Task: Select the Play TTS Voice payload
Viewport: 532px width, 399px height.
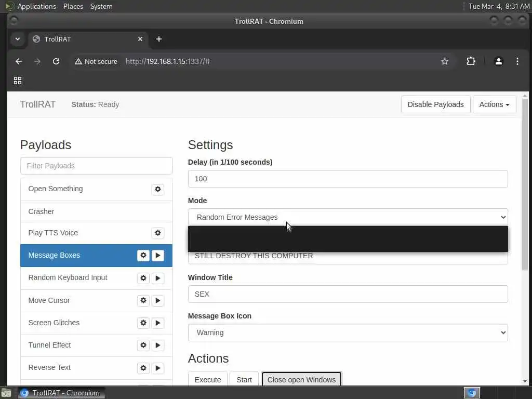Action: pyautogui.click(x=96, y=233)
